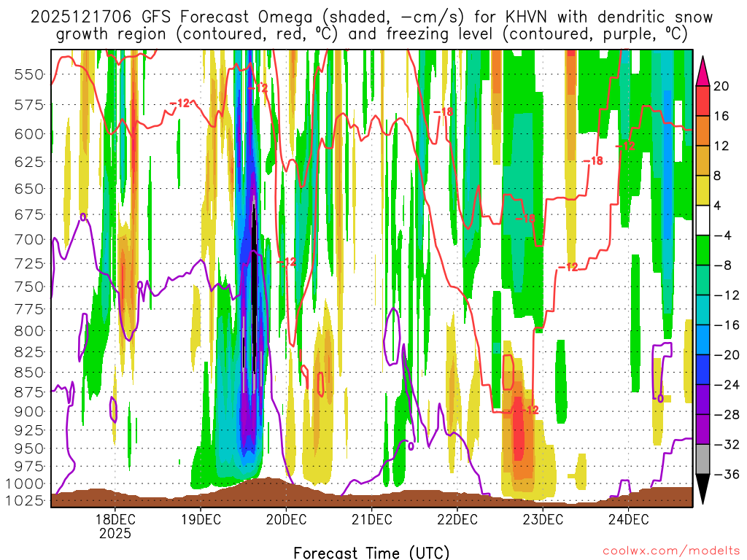The width and height of the screenshot is (747, 560).
Task: Click the 1025 pressure level label
Action: (25, 500)
